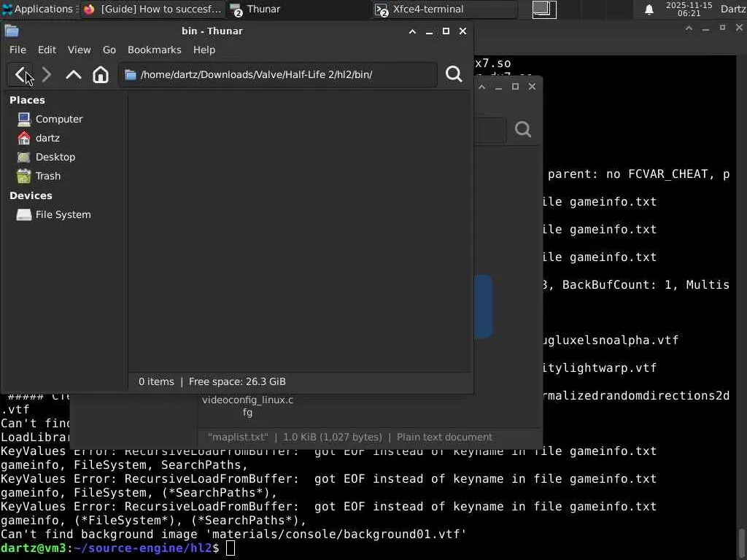Screen dimensions: 747x560
Task: Maximize the bin - Thunar window
Action: 446,31
